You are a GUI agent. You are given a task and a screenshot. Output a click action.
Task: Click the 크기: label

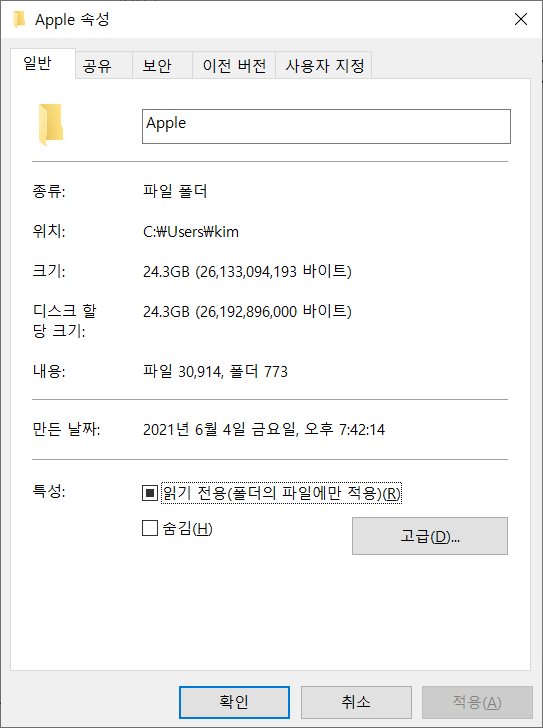49,271
